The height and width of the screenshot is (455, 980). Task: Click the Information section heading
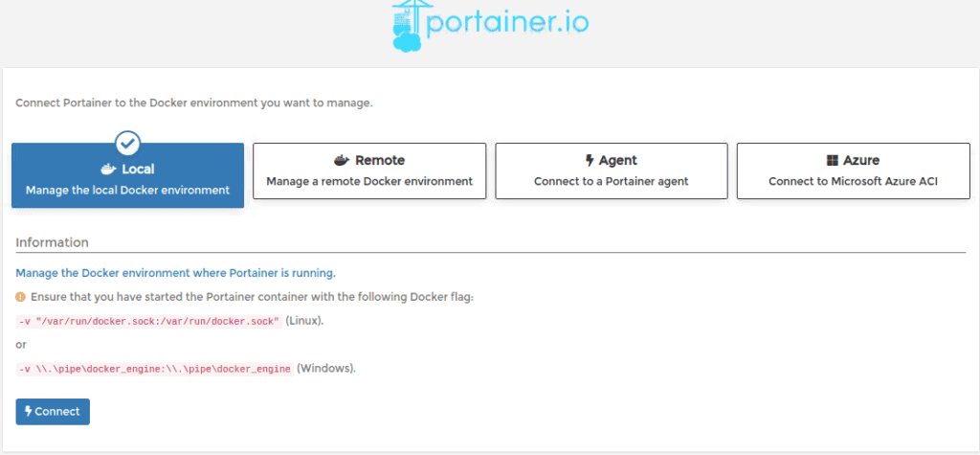click(52, 242)
